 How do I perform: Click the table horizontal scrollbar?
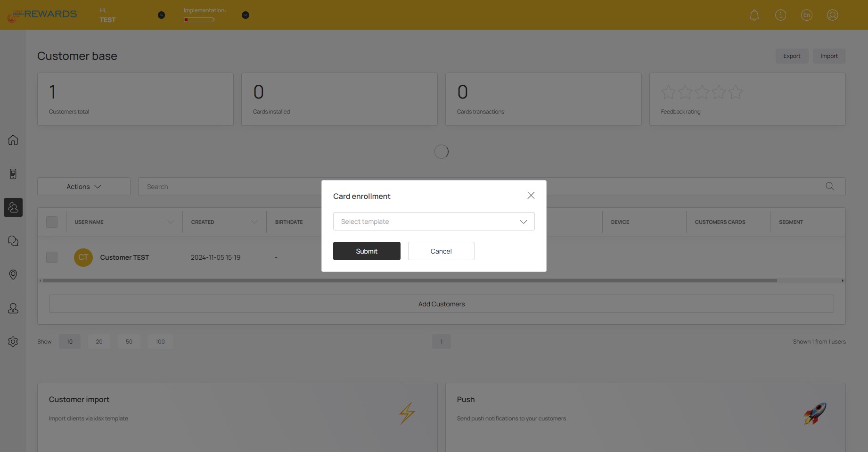pos(409,280)
